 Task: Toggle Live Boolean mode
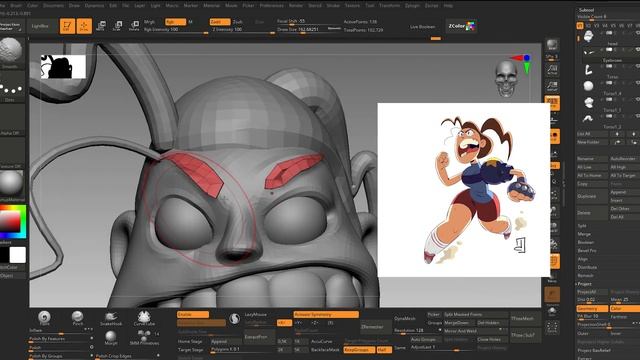(422, 27)
